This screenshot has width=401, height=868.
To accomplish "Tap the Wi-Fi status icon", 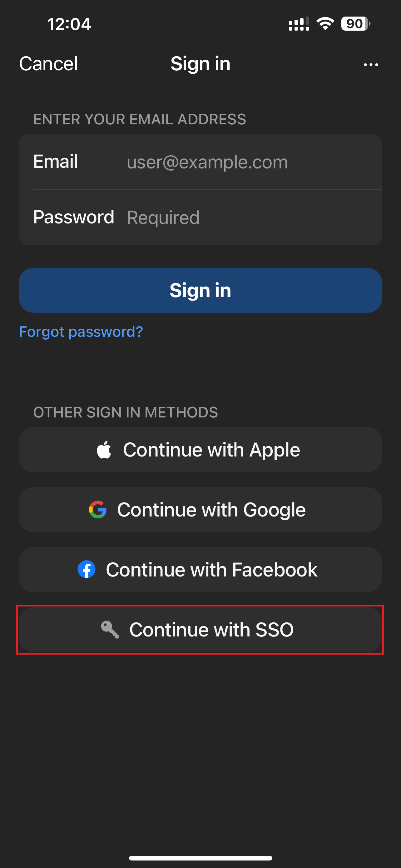I will coord(325,24).
